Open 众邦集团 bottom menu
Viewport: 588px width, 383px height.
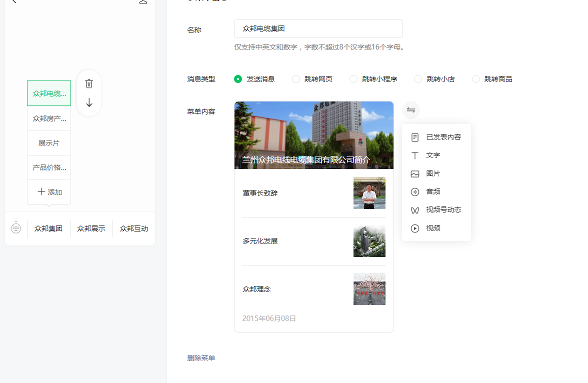pyautogui.click(x=48, y=228)
